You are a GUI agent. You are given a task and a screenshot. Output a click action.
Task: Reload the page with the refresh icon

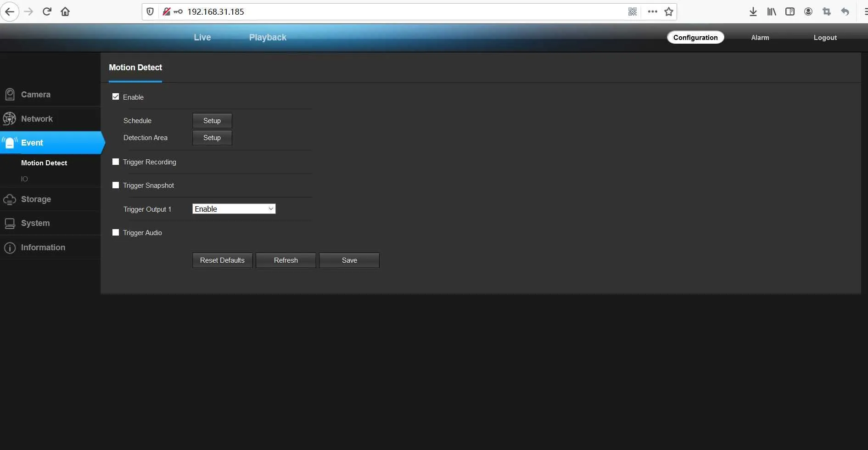pyautogui.click(x=47, y=11)
